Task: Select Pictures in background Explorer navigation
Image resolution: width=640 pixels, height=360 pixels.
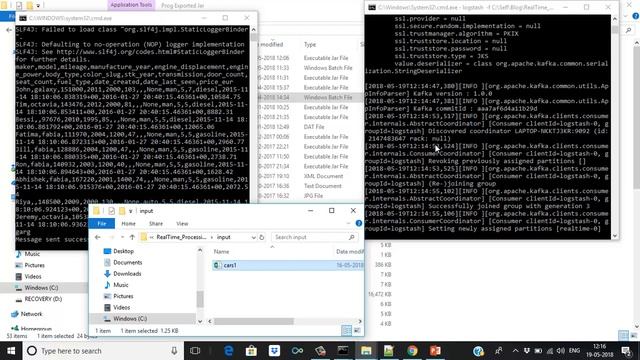Action: click(x=34, y=265)
